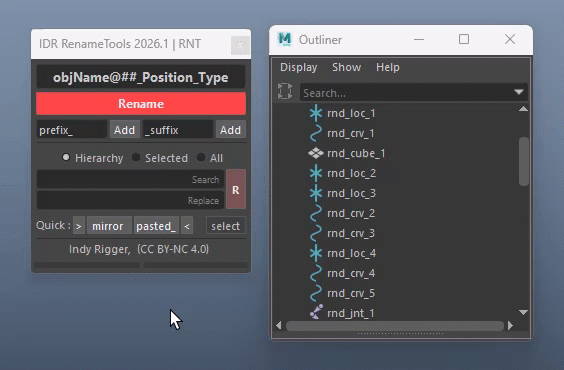Select rnd_crv_2 in the Outliner
The image size is (564, 370).
point(351,213)
